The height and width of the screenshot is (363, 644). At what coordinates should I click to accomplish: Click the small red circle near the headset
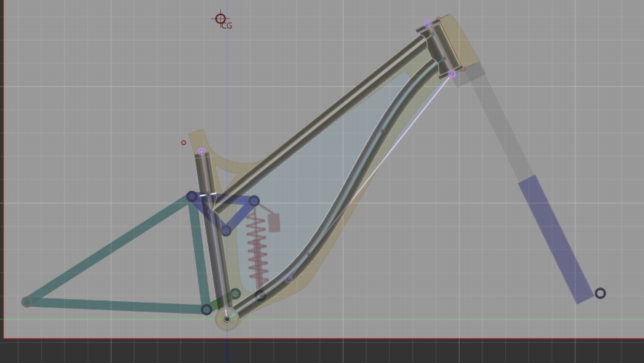439,19
